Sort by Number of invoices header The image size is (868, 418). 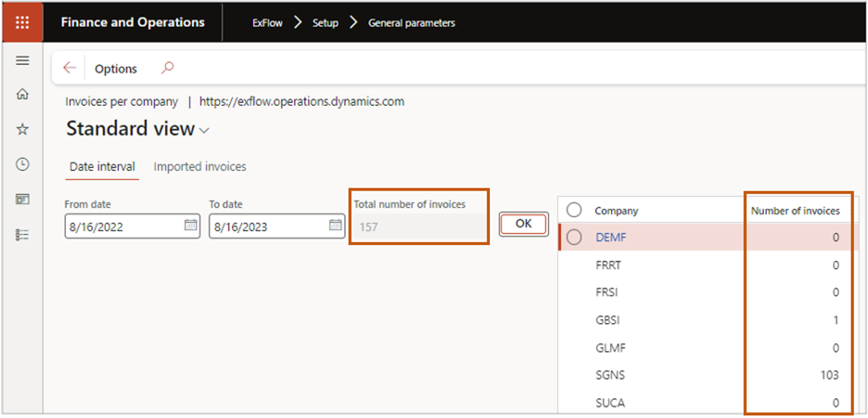(795, 211)
